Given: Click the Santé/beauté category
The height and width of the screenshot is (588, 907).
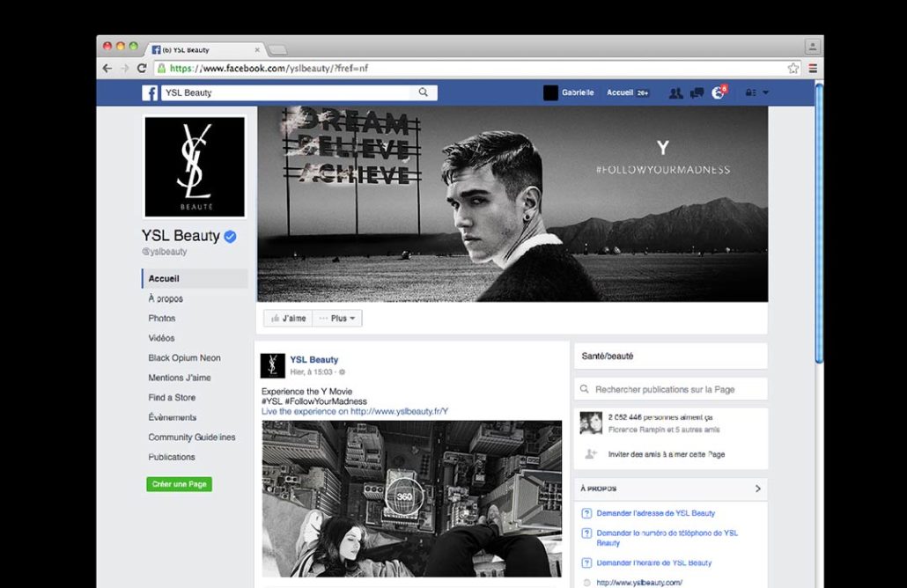Looking at the screenshot, I should 608,356.
